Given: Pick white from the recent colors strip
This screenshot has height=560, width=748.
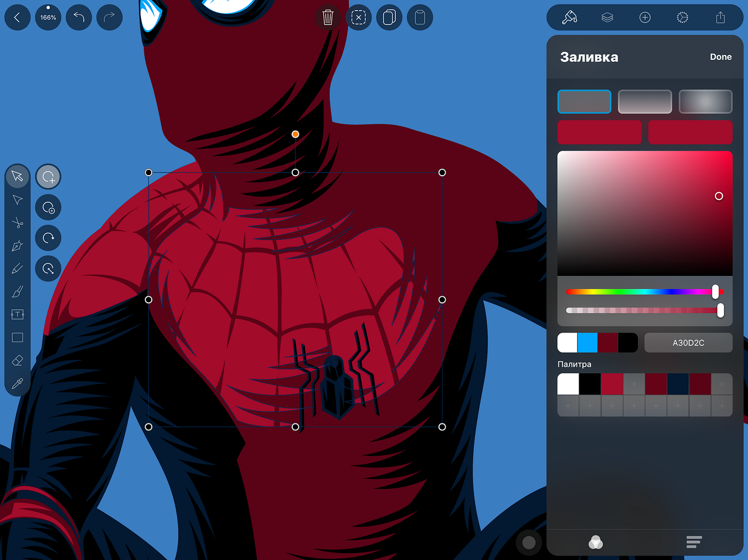Looking at the screenshot, I should 567,343.
